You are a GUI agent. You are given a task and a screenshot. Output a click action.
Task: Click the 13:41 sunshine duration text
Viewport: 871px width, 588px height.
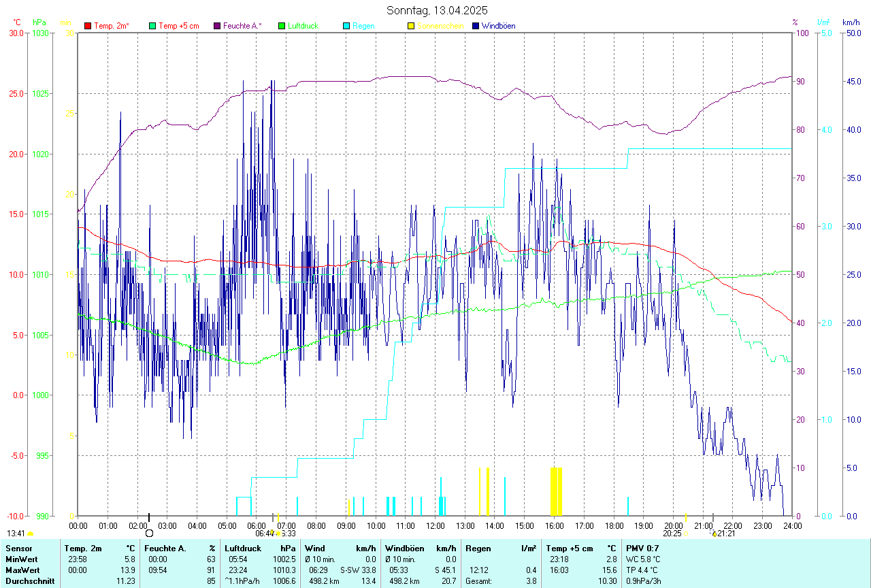pyautogui.click(x=16, y=534)
